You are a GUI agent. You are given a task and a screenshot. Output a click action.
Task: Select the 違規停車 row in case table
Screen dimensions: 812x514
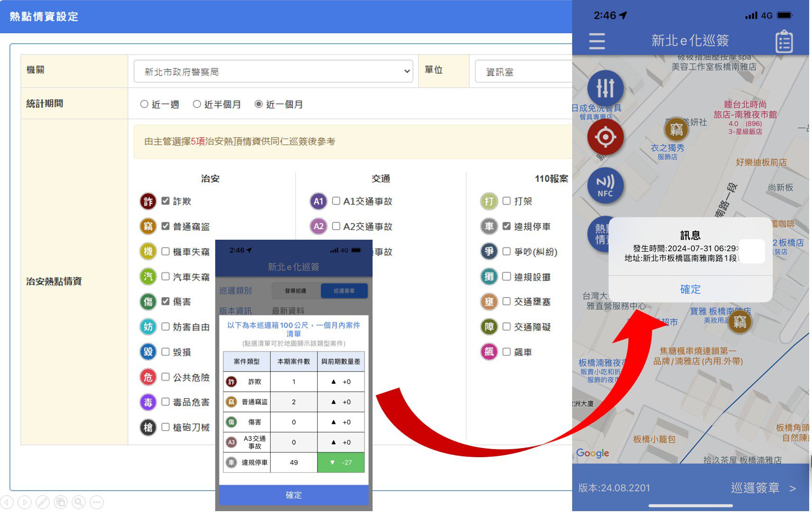[294, 462]
